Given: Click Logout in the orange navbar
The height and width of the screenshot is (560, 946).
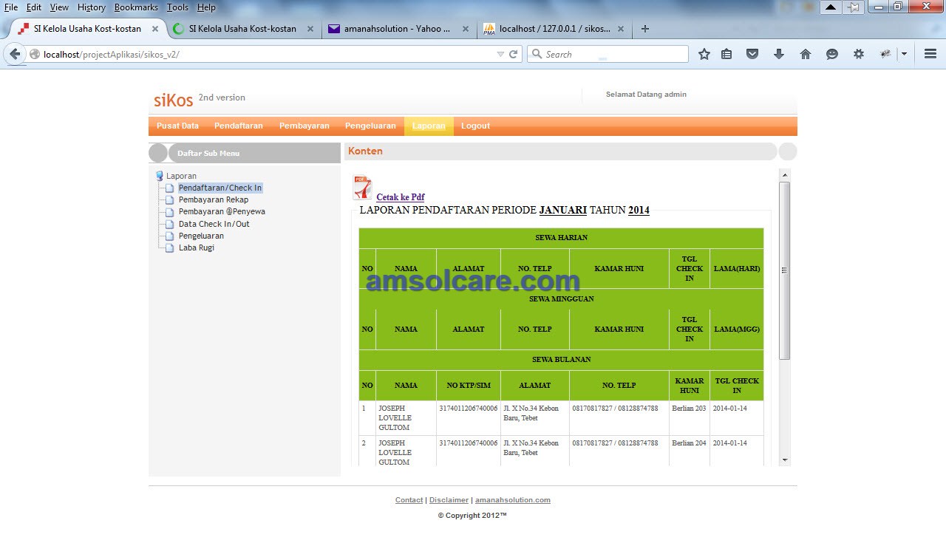Looking at the screenshot, I should click(x=475, y=126).
